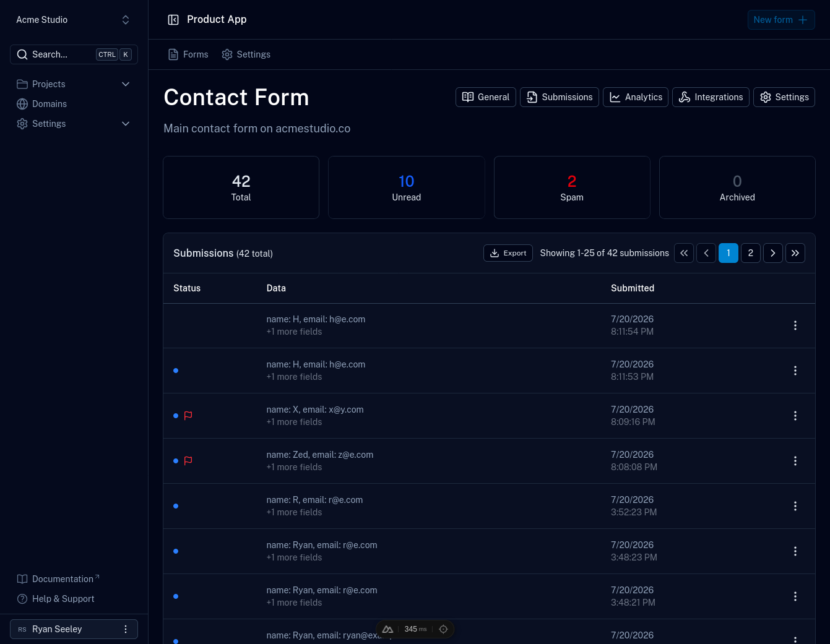Open the General form section
830x644 pixels.
coord(486,97)
